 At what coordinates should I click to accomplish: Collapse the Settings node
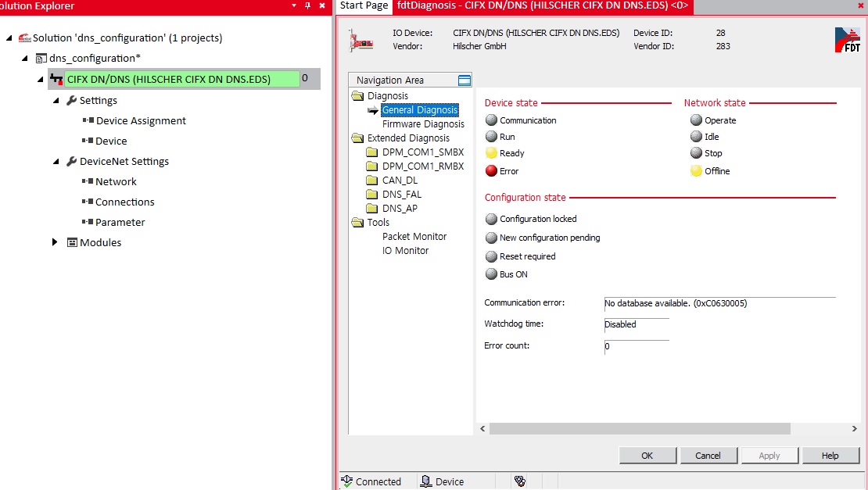(56, 100)
